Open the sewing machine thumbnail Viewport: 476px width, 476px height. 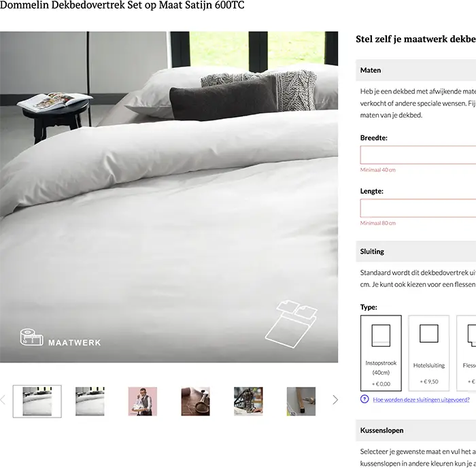click(x=248, y=401)
